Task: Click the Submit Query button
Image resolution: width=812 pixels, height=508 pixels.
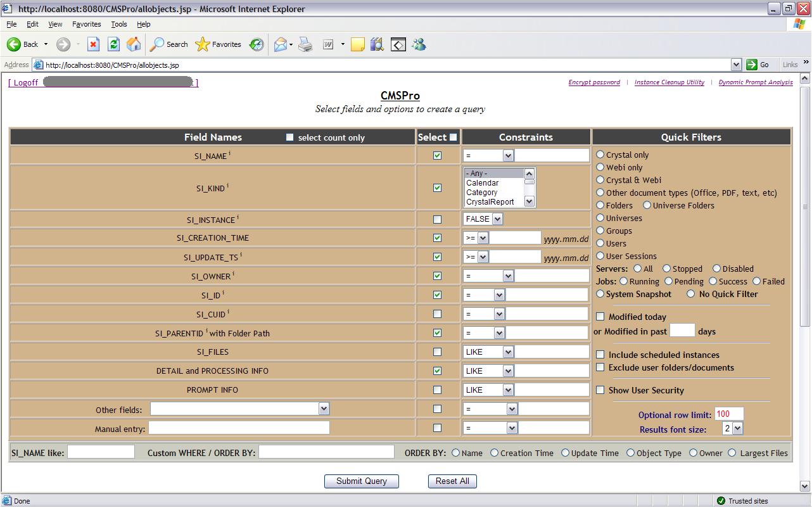Action: tap(362, 481)
